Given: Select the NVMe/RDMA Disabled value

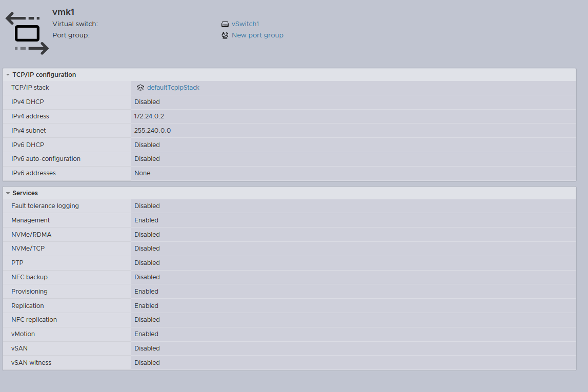Looking at the screenshot, I should (x=147, y=235).
